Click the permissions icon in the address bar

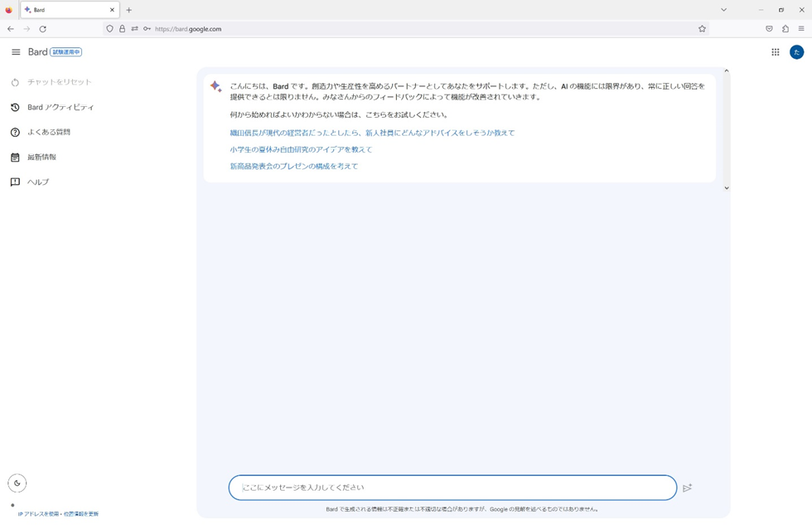pos(134,29)
